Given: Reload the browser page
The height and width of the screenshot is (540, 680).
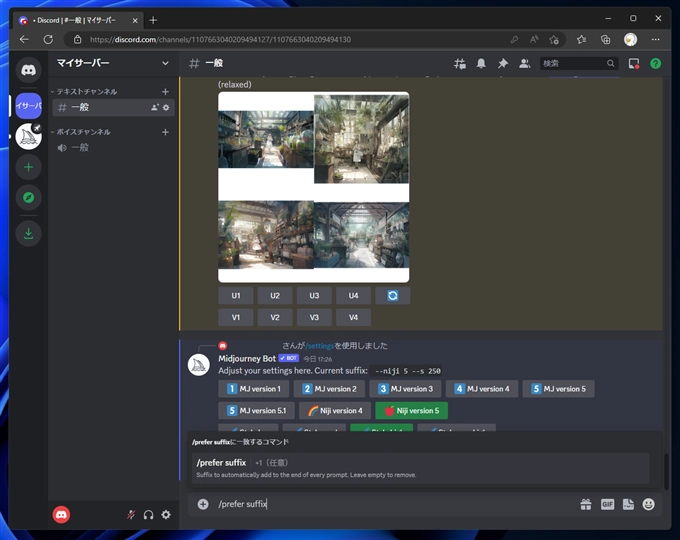Looking at the screenshot, I should coord(48,39).
